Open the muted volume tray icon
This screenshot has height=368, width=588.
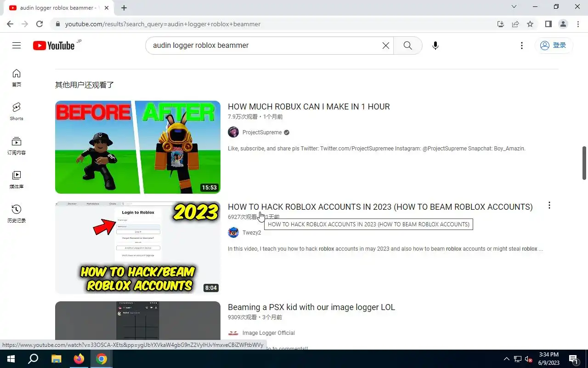pos(529,359)
